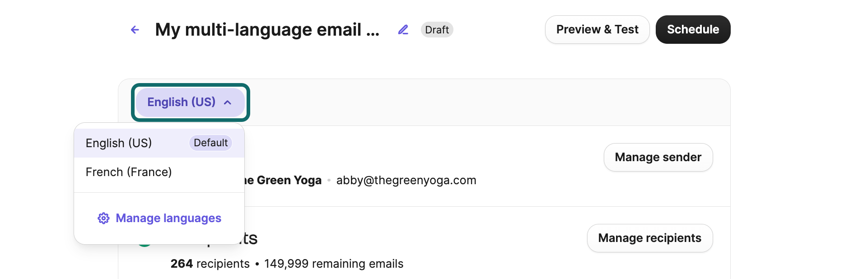Click the 149,999 remaining emails text
This screenshot has height=279, width=868.
point(334,264)
